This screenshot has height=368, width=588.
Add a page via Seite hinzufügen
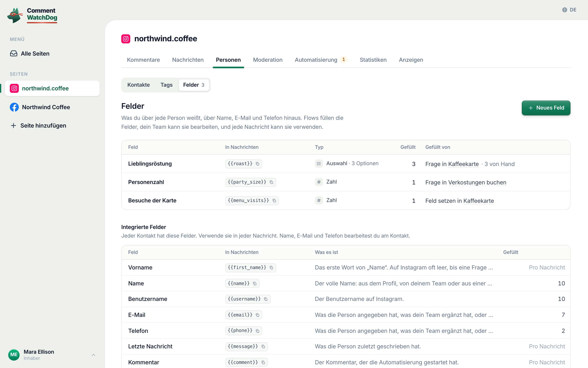point(38,126)
